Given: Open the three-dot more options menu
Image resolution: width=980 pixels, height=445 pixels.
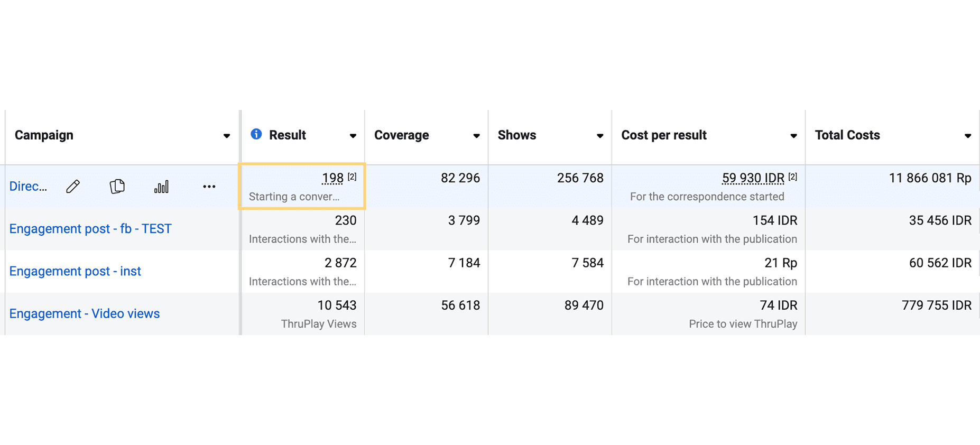Looking at the screenshot, I should tap(209, 187).
